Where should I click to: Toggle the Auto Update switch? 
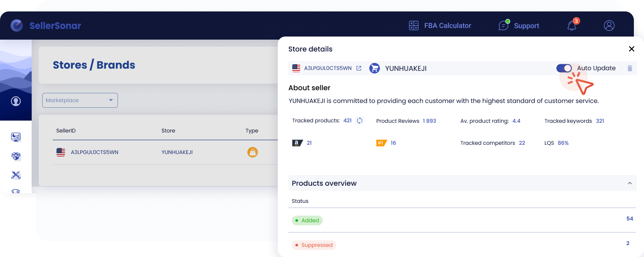(x=564, y=68)
